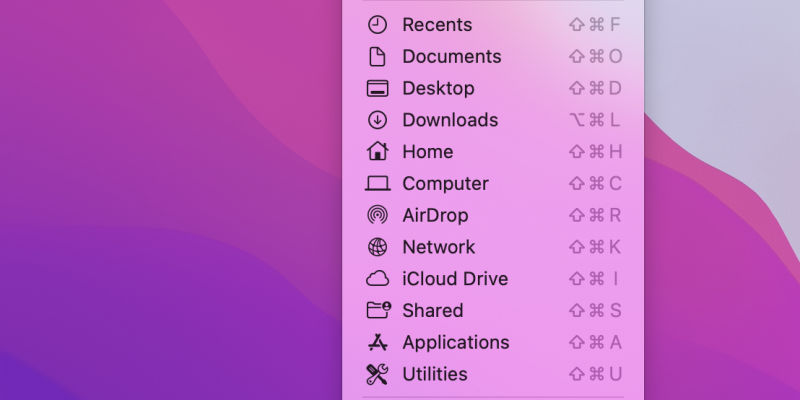Image resolution: width=800 pixels, height=400 pixels.
Task: Click the Applications 'A' icon
Action: pyautogui.click(x=377, y=342)
